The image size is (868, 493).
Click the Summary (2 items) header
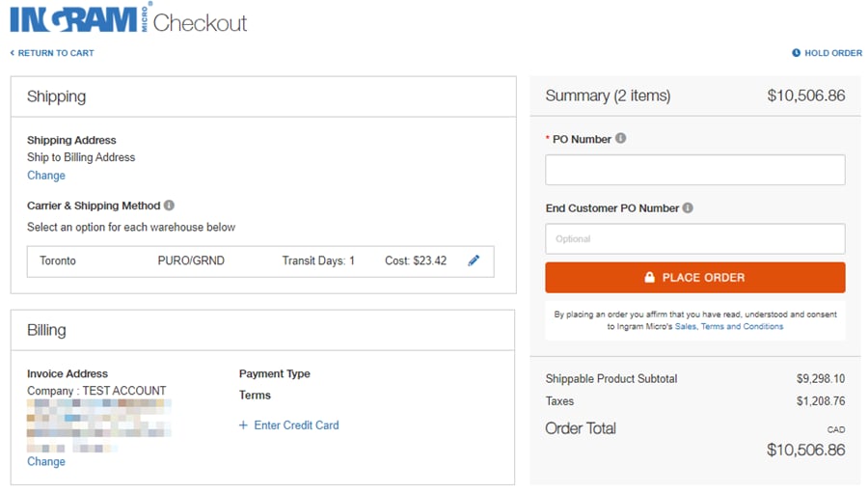(x=608, y=96)
